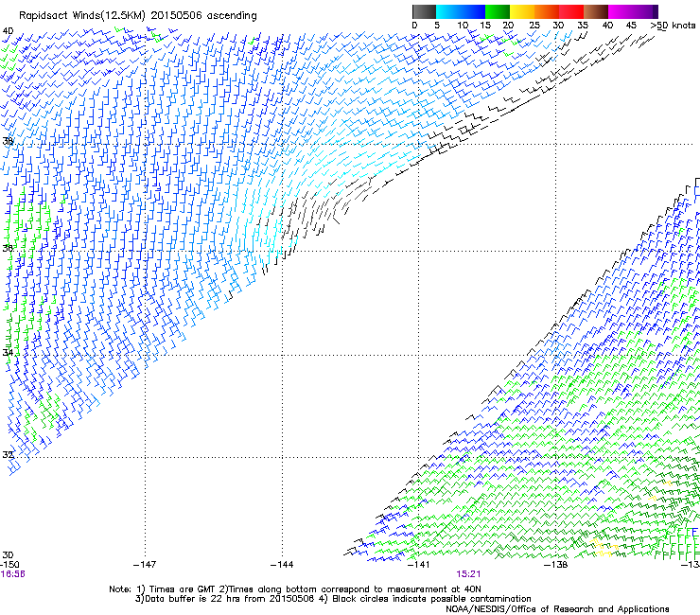Click the longitude label -138

(556, 565)
